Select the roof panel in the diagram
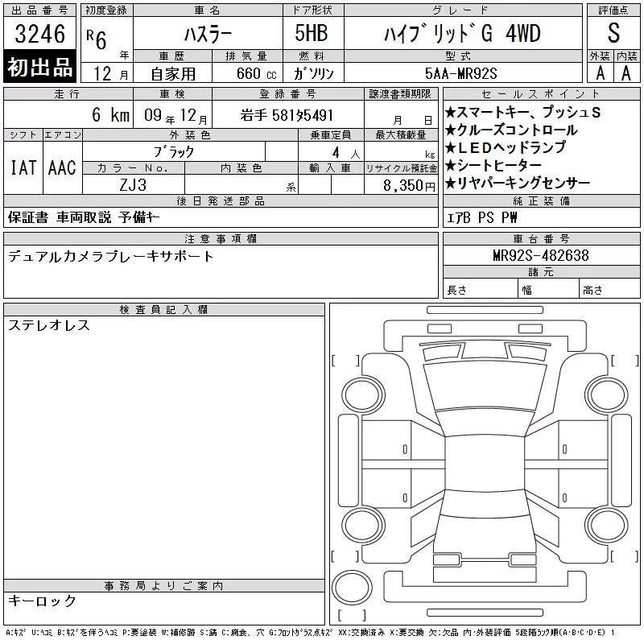This screenshot has width=644, height=644. (x=485, y=463)
